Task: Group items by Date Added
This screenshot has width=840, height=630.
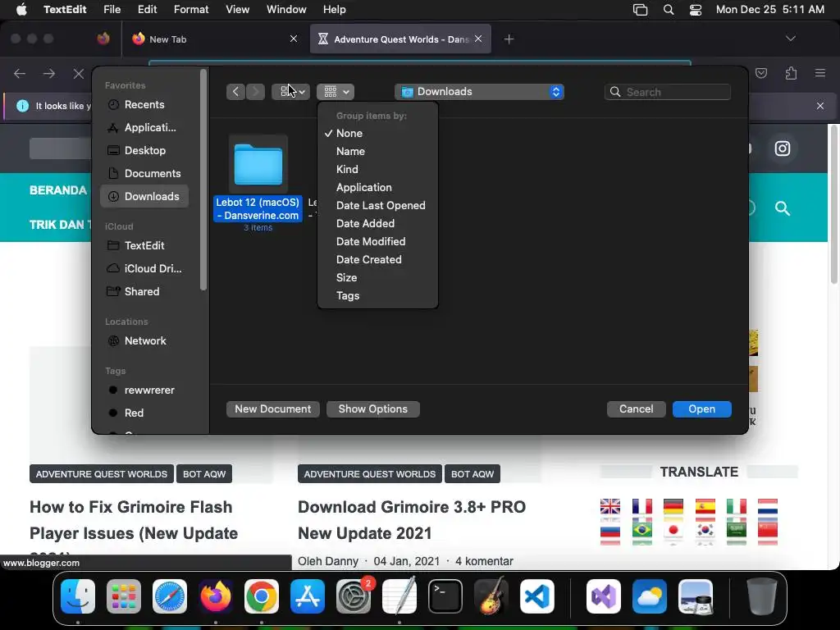Action: point(377,223)
